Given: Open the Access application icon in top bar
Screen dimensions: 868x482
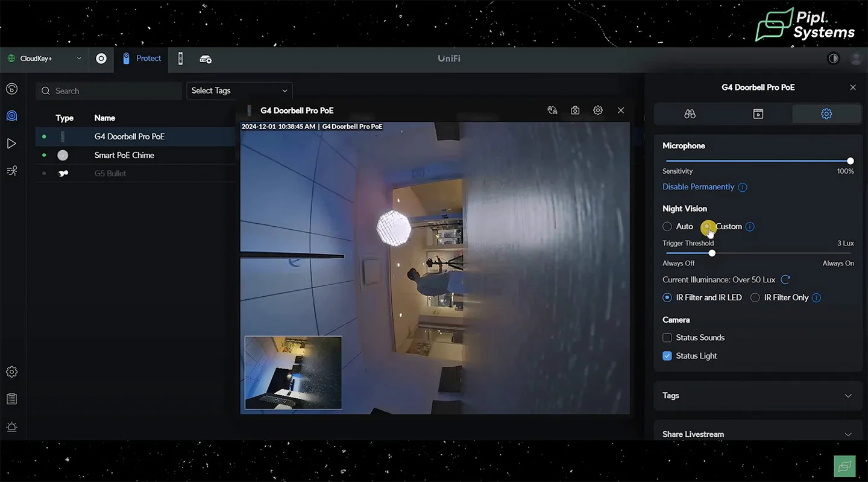Looking at the screenshot, I should tap(180, 59).
